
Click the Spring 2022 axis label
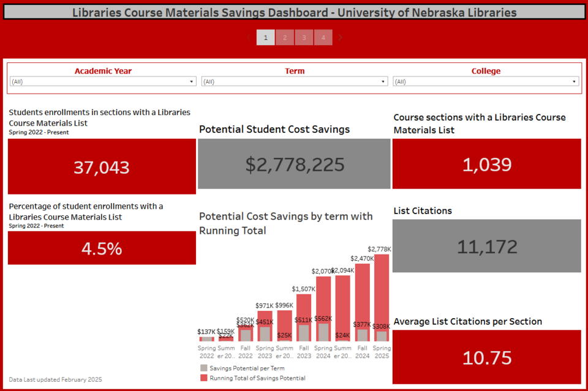[x=206, y=352]
